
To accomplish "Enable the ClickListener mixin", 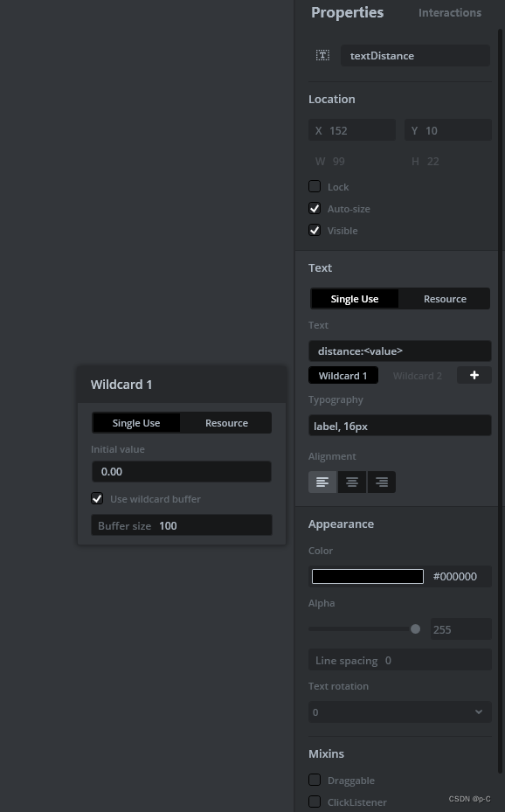I will click(315, 802).
